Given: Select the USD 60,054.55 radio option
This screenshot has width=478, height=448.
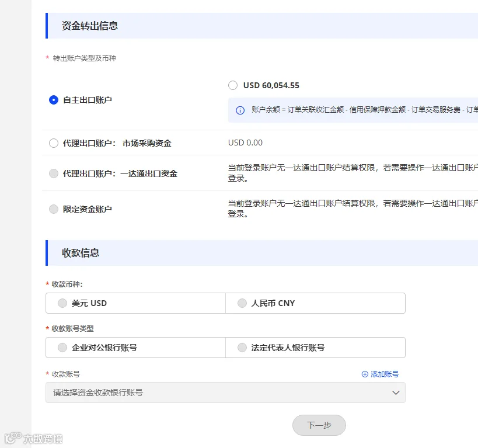Looking at the screenshot, I should [x=233, y=85].
